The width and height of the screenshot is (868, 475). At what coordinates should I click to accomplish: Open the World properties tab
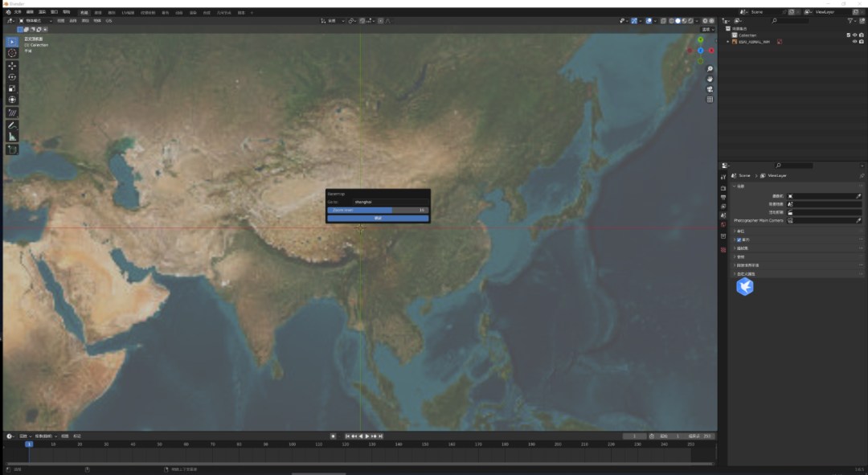pos(723,225)
